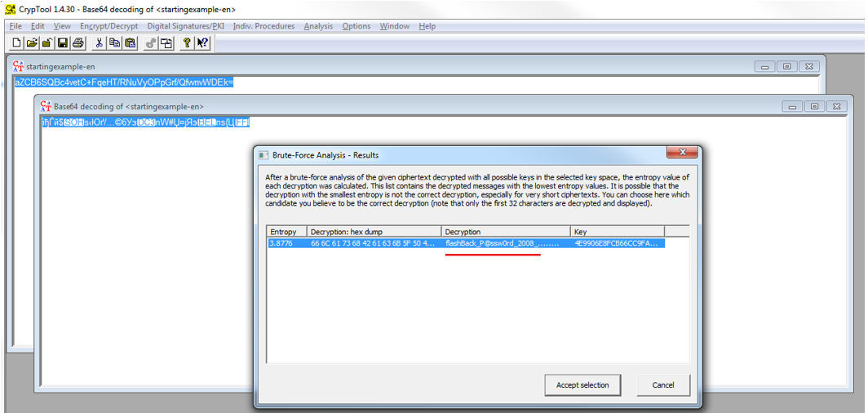
Task: Open the Analysis menu
Action: point(318,26)
